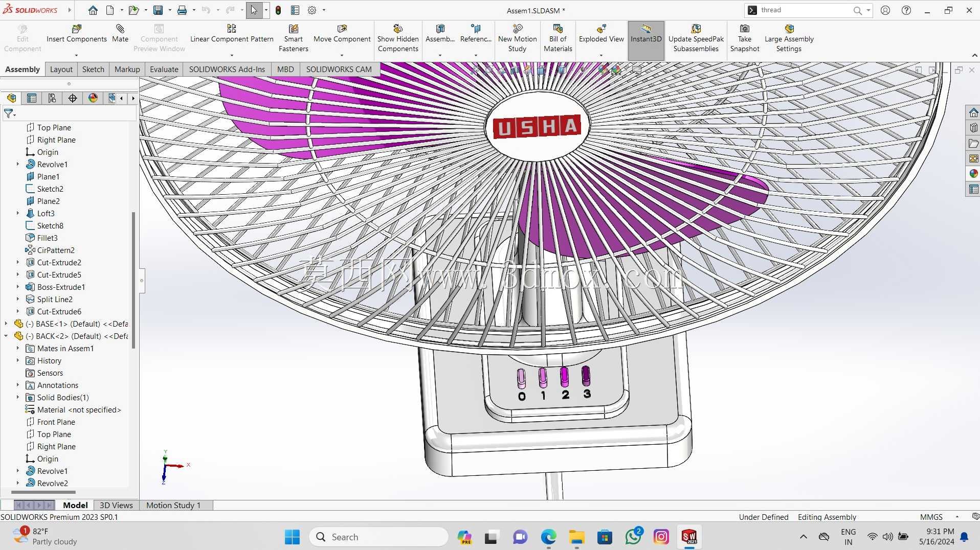Click Linear Component Pattern
The width and height of the screenshot is (980, 550).
tap(232, 34)
